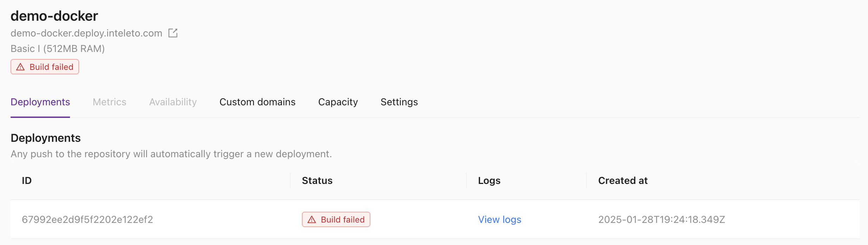This screenshot has height=245, width=868.
Task: Open the Custom domains tab
Action: point(257,102)
